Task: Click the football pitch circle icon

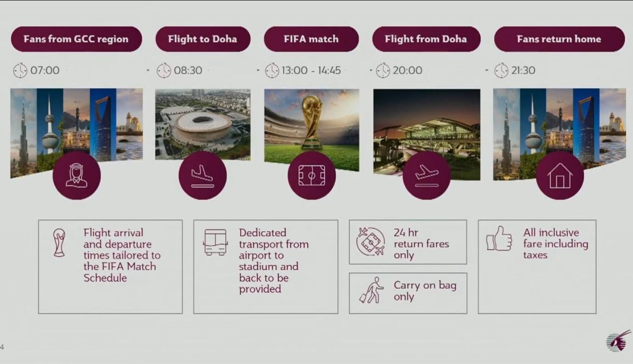Action: pos(311,176)
